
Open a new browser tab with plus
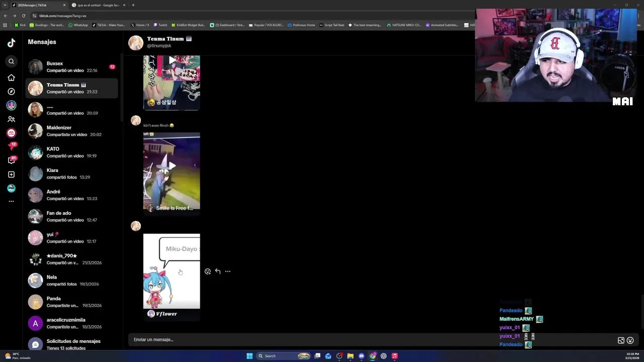pyautogui.click(x=133, y=5)
